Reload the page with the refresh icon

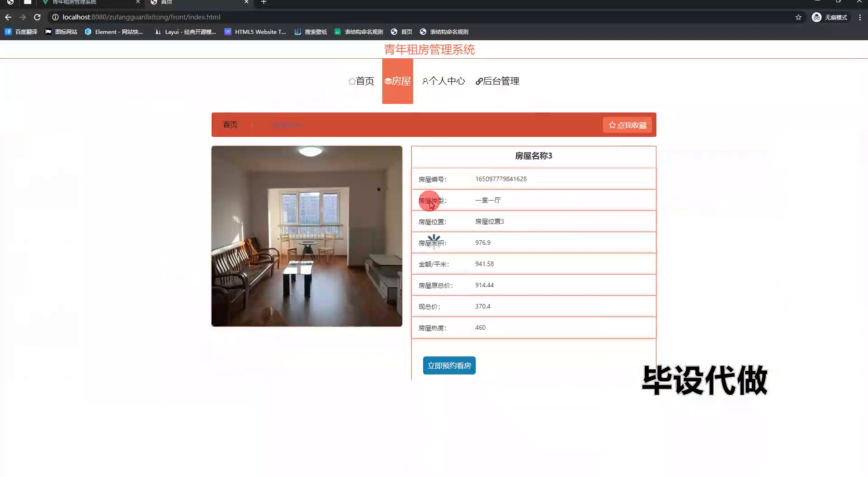click(38, 17)
